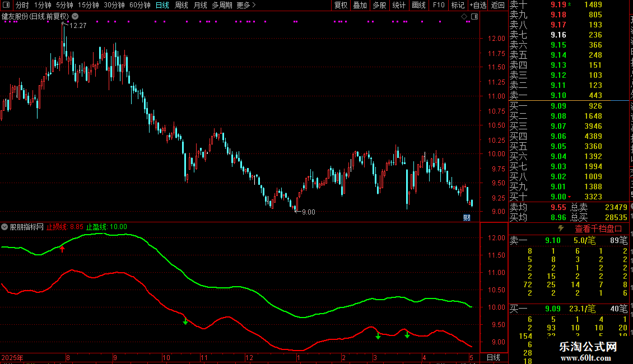Toggle the left sidebar panel icon
Screen dimensions: 633x364
coord(6,5)
